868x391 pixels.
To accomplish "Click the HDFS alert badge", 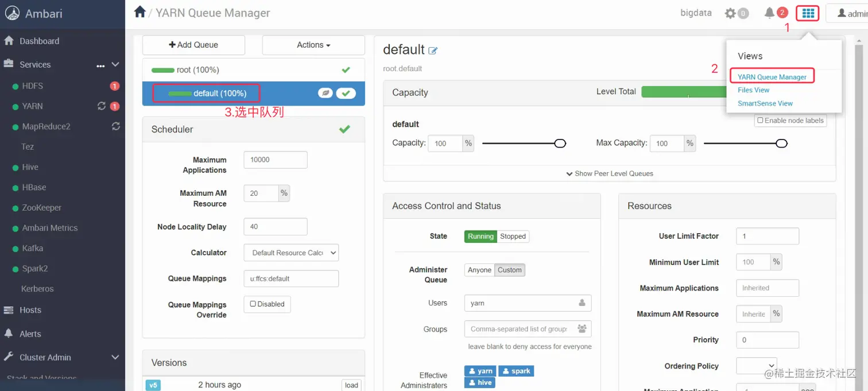I will coord(114,86).
